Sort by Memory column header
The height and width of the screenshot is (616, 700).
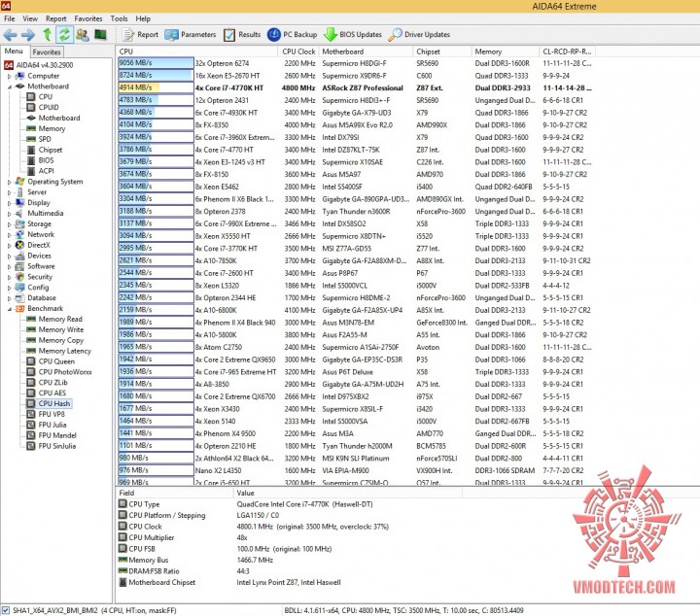point(505,51)
